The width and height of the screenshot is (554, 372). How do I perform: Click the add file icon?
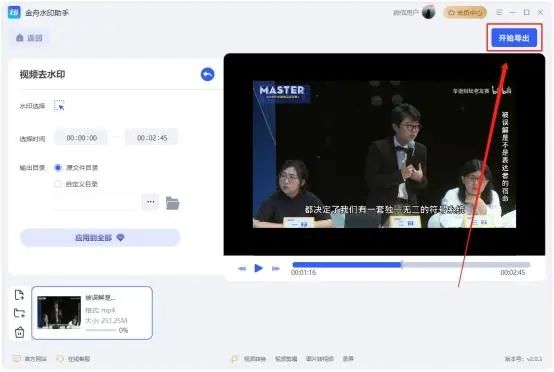19,295
